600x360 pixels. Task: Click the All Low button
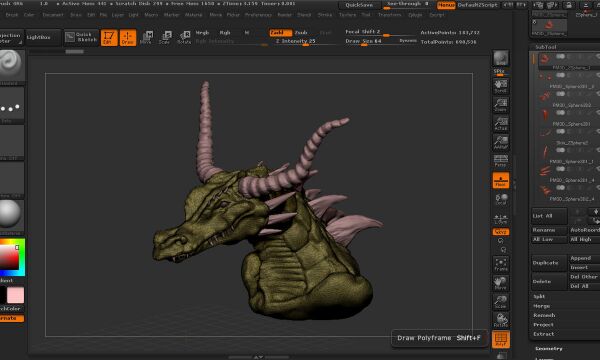(x=549, y=239)
